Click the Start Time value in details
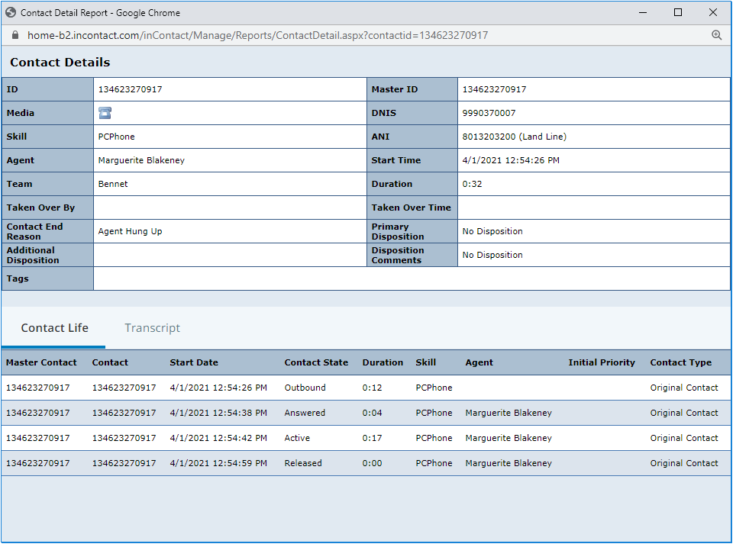 coord(511,160)
